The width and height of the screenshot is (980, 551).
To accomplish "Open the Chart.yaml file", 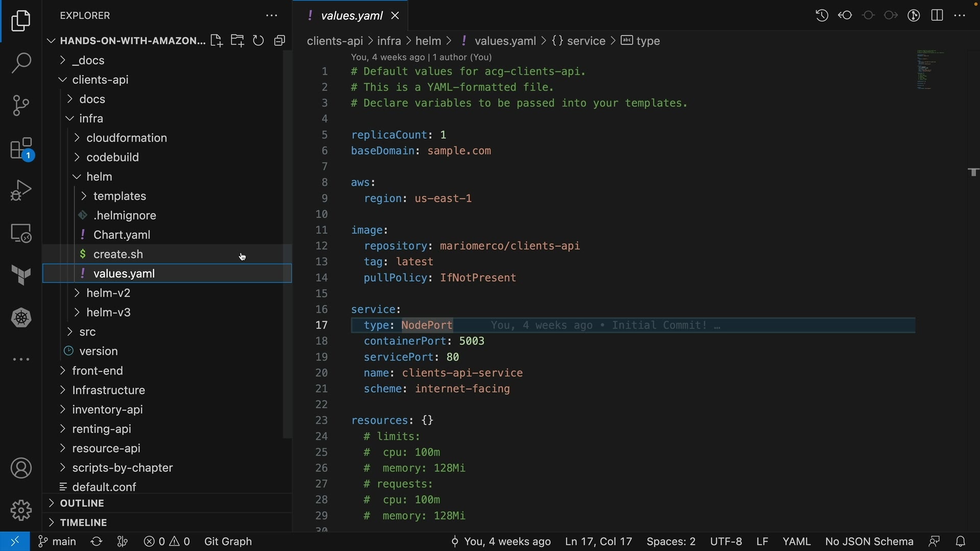I will 121,235.
